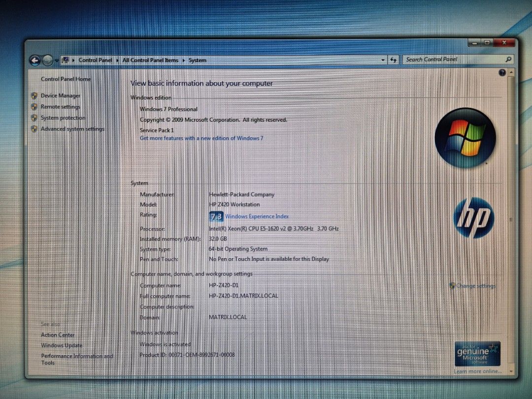Image resolution: width=532 pixels, height=399 pixels.
Task: Click the 32.0 GB installed memory value
Action: pos(218,239)
